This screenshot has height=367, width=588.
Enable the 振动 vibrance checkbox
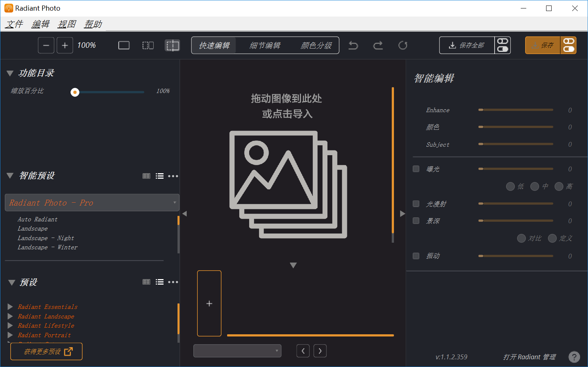pyautogui.click(x=416, y=256)
